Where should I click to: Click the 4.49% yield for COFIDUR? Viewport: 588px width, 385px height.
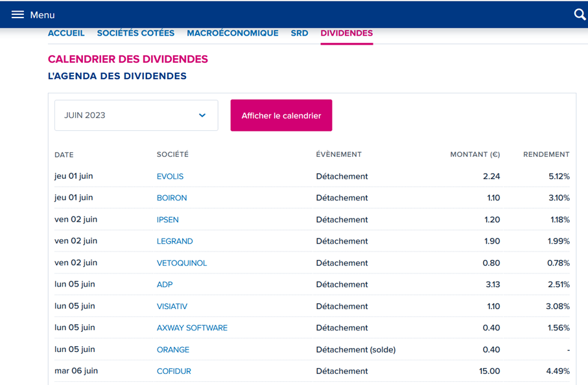tap(558, 371)
